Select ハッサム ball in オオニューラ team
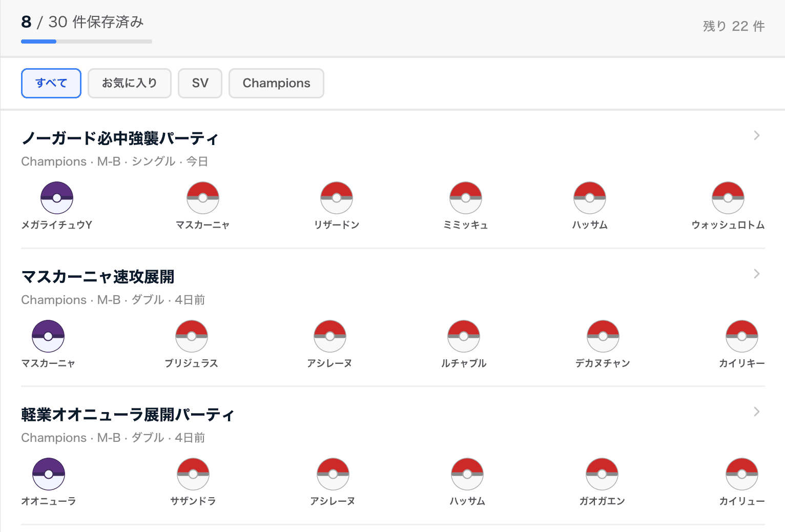Screen dimensions: 785x532 [467, 474]
